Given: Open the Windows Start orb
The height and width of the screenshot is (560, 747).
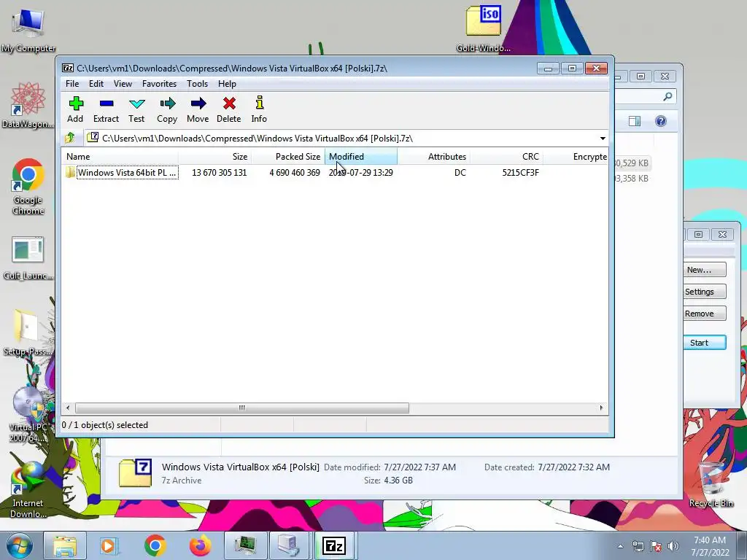Looking at the screenshot, I should click(20, 545).
